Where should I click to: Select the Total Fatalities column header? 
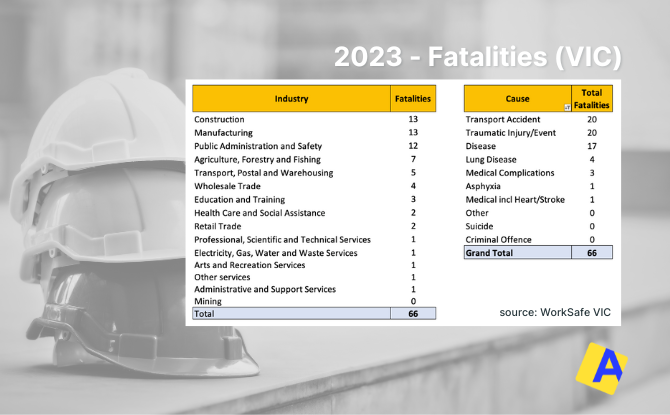tap(592, 99)
